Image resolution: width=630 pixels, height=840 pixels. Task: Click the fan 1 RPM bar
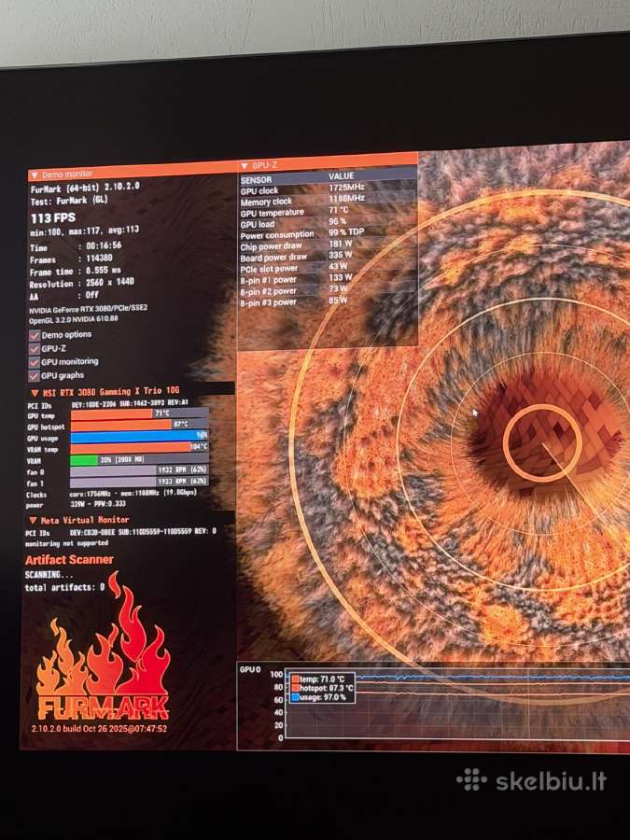click(139, 482)
